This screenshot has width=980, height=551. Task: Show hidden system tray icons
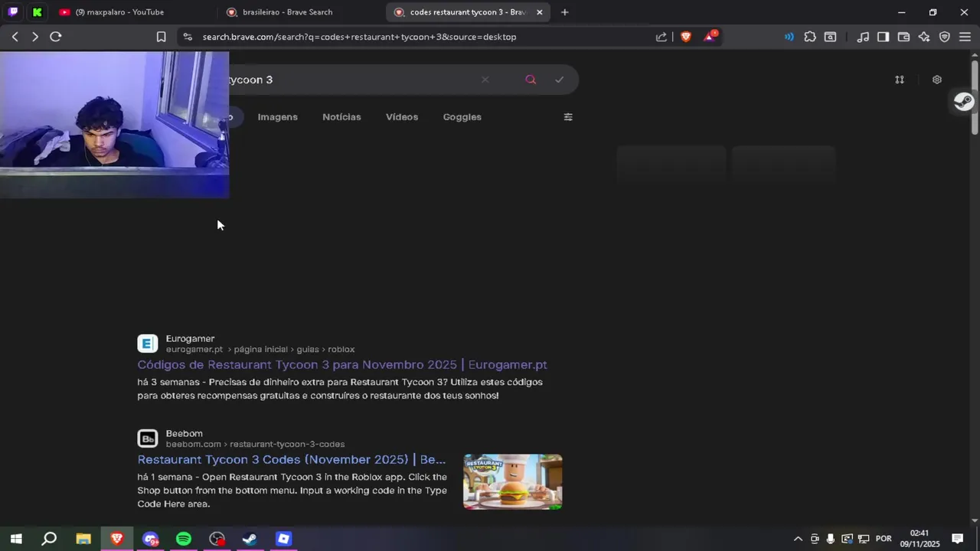[x=798, y=539]
